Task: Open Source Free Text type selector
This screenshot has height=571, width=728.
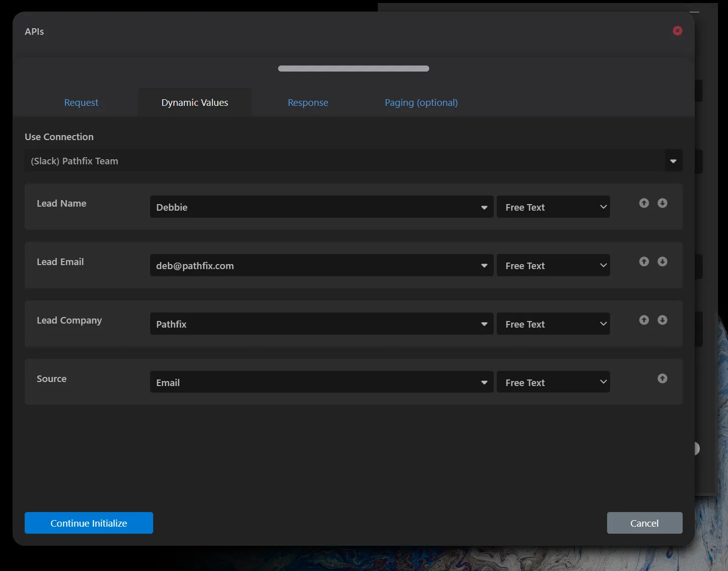Action: pos(553,383)
